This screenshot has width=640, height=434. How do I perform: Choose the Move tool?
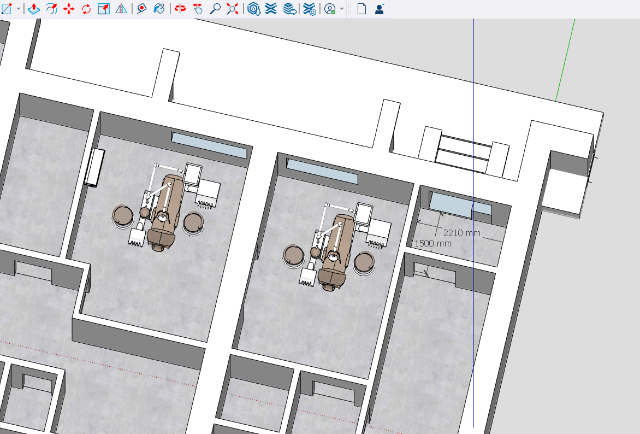coord(68,9)
